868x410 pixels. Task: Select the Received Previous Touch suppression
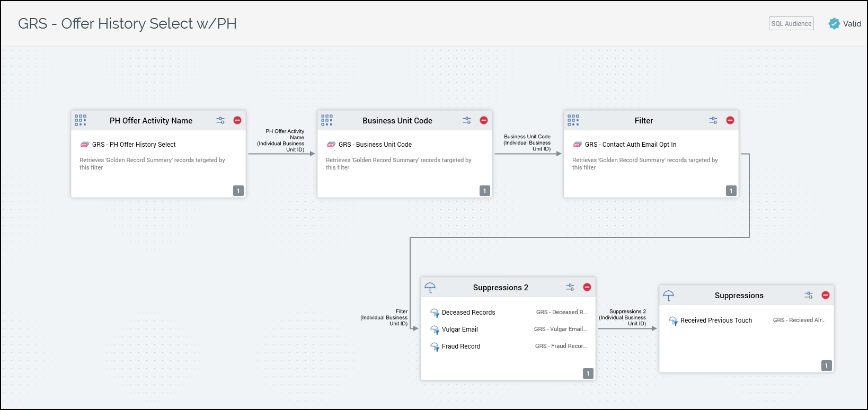click(716, 320)
